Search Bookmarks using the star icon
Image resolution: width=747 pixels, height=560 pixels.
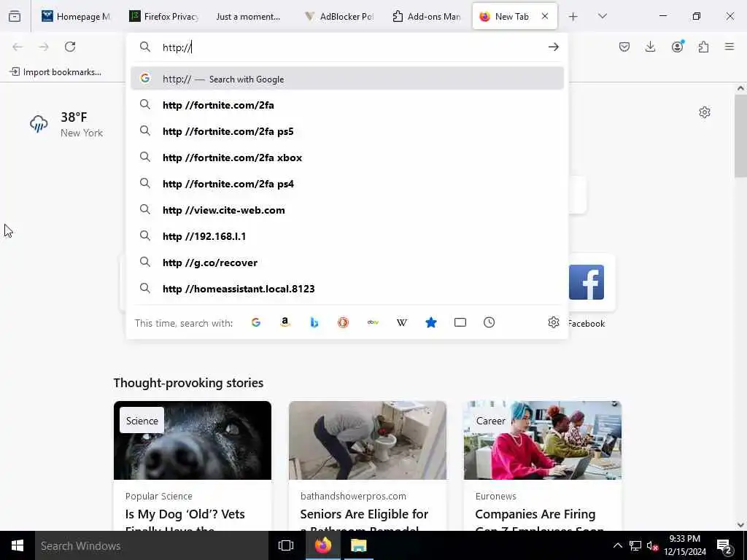pos(430,322)
